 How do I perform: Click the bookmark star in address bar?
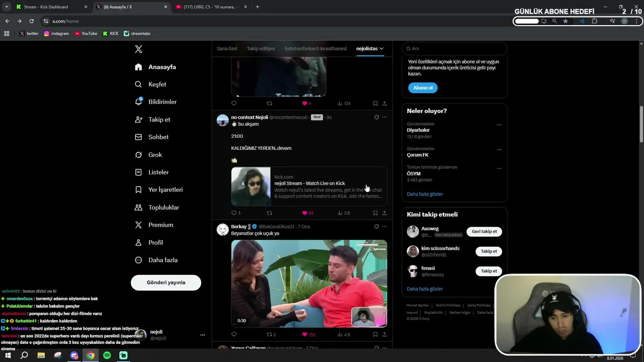coord(566,21)
